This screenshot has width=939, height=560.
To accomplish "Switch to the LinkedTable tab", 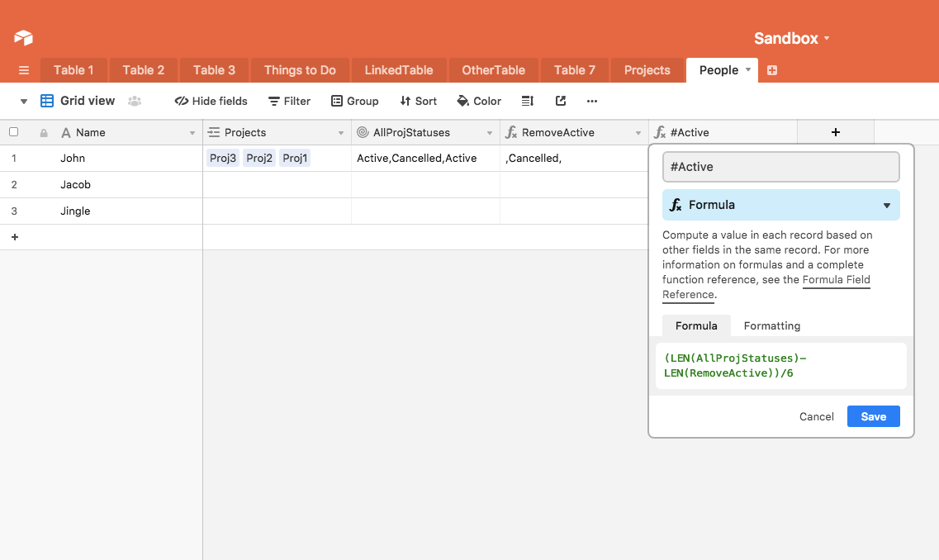I will 399,70.
